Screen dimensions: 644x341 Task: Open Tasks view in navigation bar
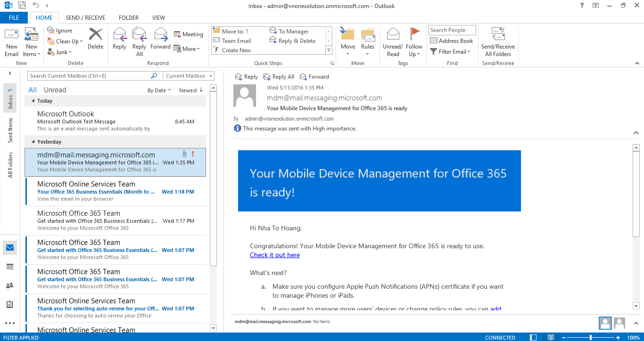tap(10, 304)
